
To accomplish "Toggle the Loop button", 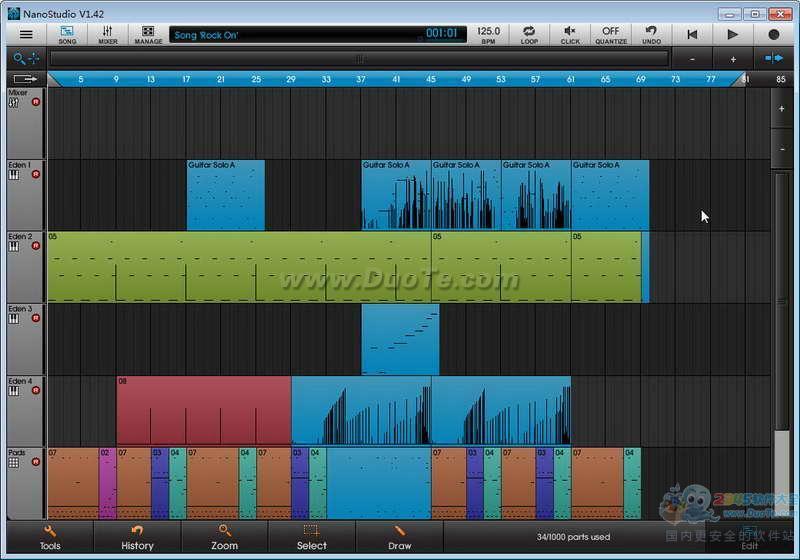I will pyautogui.click(x=529, y=34).
